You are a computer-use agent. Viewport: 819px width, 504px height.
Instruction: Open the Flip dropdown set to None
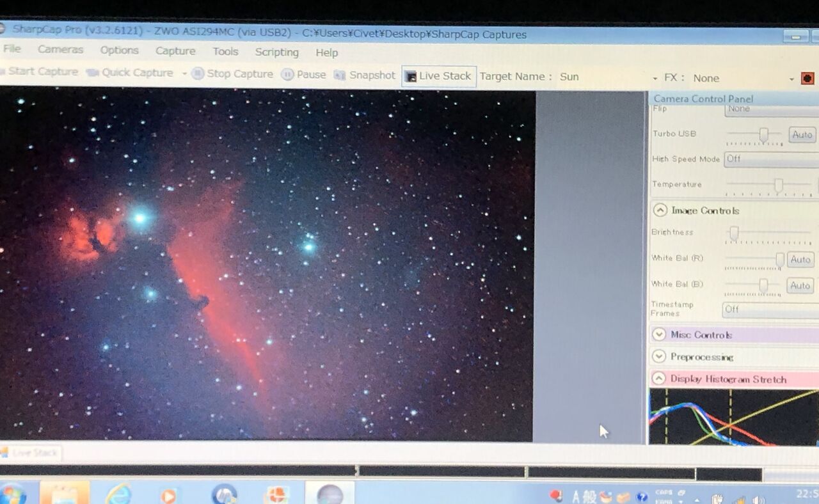click(x=772, y=109)
